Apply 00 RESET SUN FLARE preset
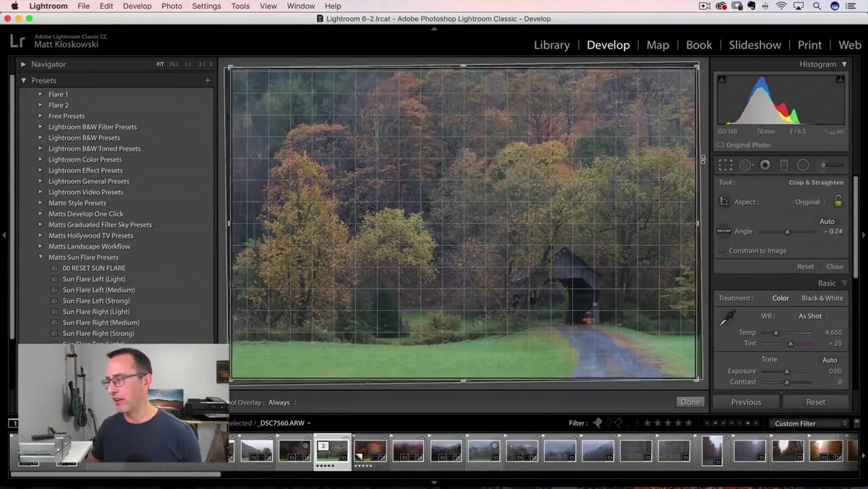868x489 pixels. tap(94, 268)
